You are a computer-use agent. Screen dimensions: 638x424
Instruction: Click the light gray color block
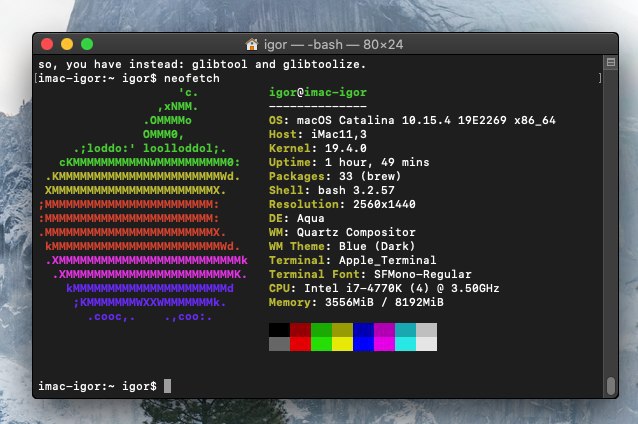pos(426,330)
